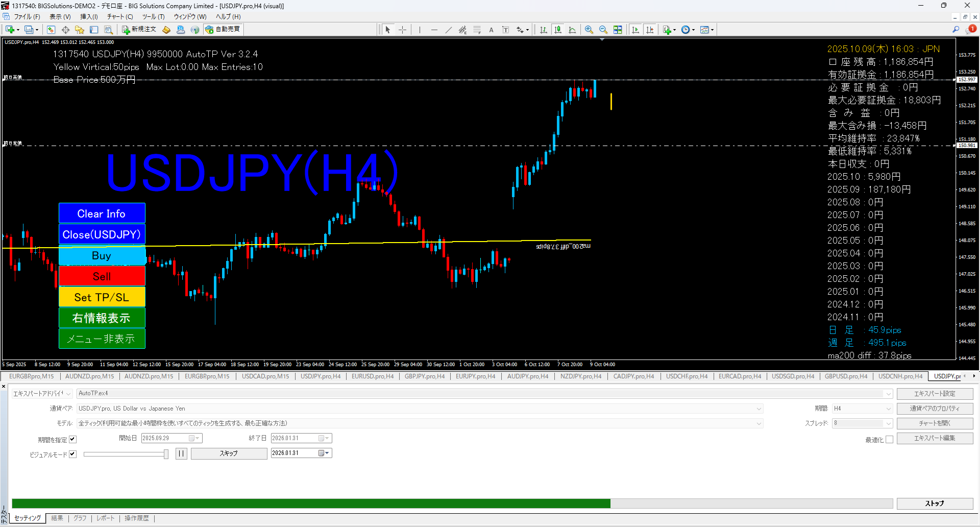980x527 pixels.
Task: Open the ファイル (F) menu
Action: click(x=27, y=17)
